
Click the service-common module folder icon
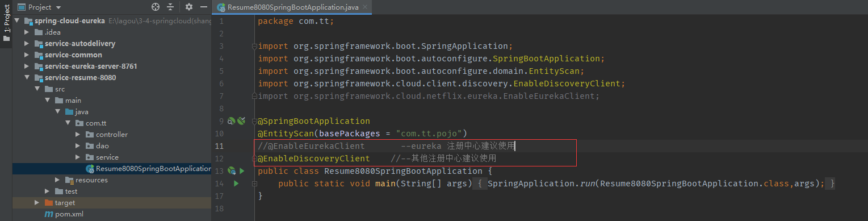pyautogui.click(x=39, y=55)
